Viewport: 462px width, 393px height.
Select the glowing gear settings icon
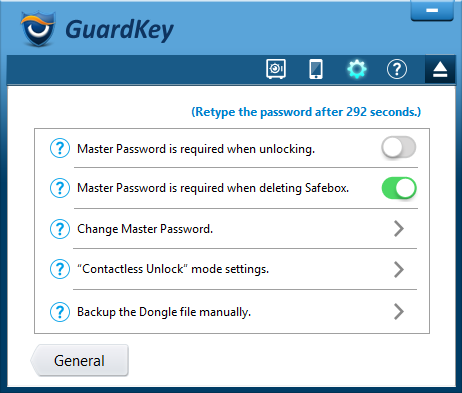[x=357, y=69]
